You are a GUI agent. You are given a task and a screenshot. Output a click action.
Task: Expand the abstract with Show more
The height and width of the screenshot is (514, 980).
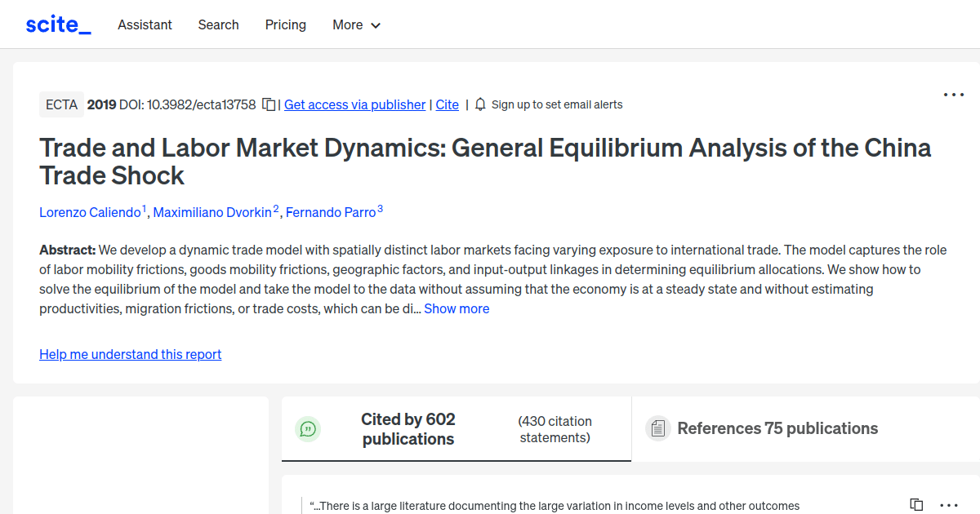tap(457, 308)
